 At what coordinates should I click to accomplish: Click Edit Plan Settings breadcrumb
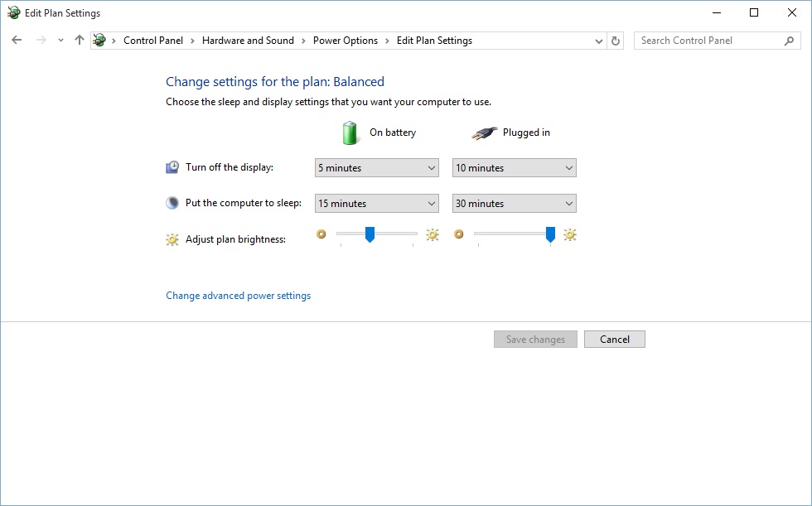pos(434,41)
